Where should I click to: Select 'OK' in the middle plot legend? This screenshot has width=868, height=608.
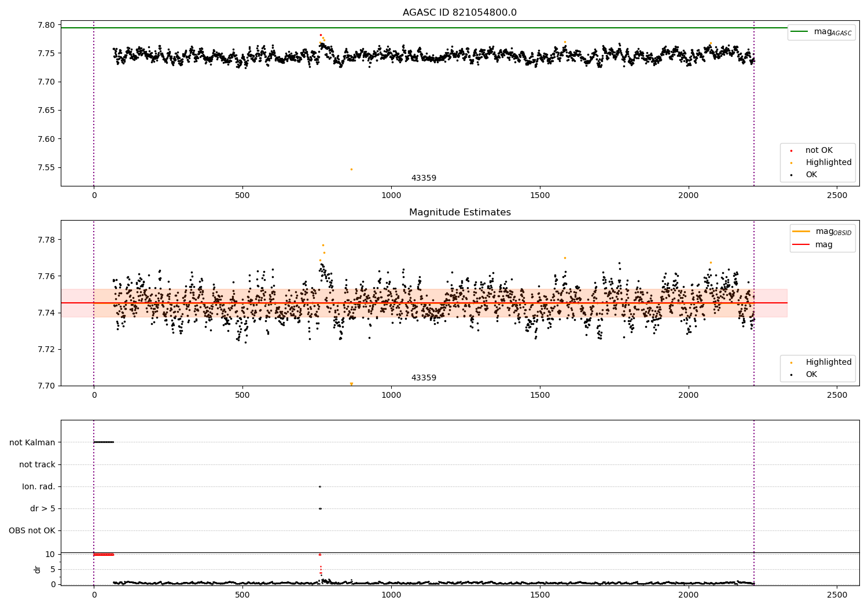point(811,375)
